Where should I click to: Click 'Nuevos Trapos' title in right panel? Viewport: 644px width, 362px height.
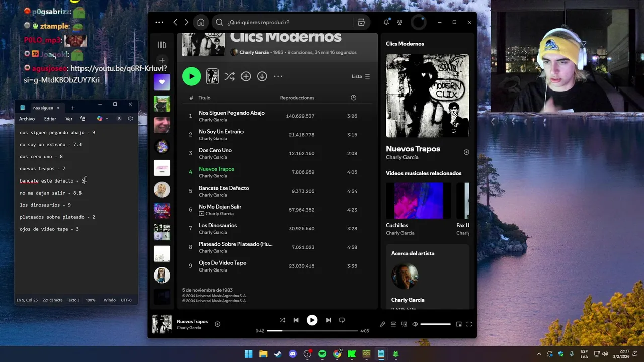click(413, 149)
